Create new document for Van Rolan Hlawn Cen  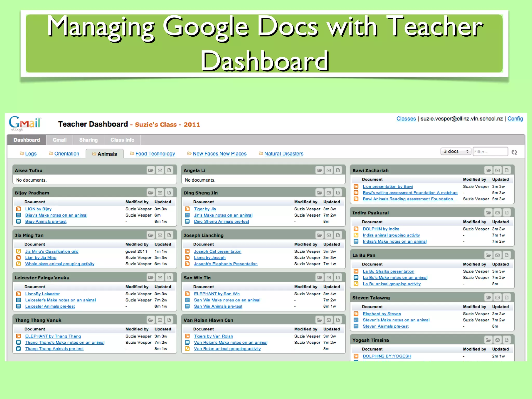point(338,320)
